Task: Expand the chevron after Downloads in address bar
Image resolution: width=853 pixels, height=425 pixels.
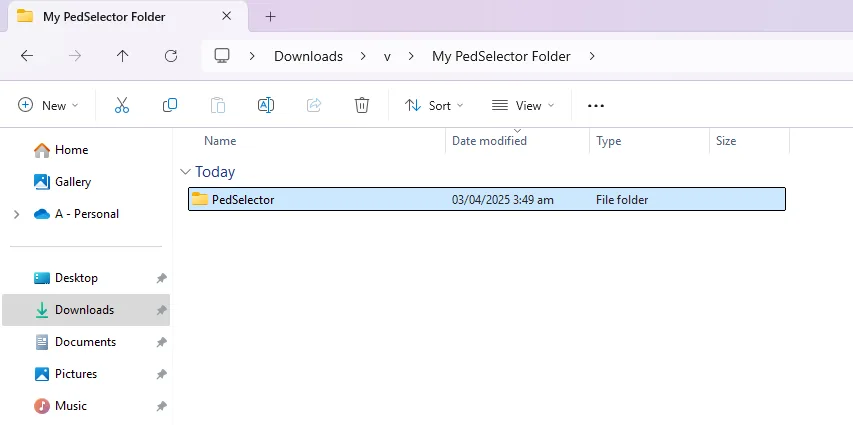Action: [x=363, y=56]
